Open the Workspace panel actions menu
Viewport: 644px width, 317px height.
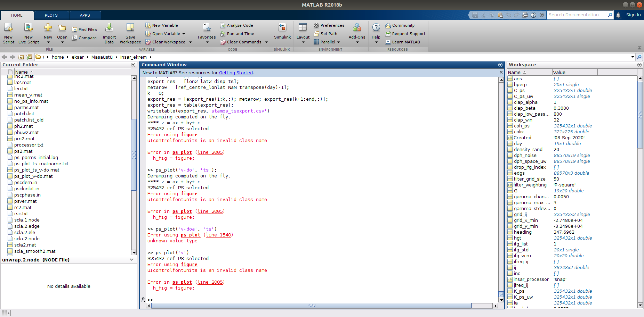click(x=639, y=65)
